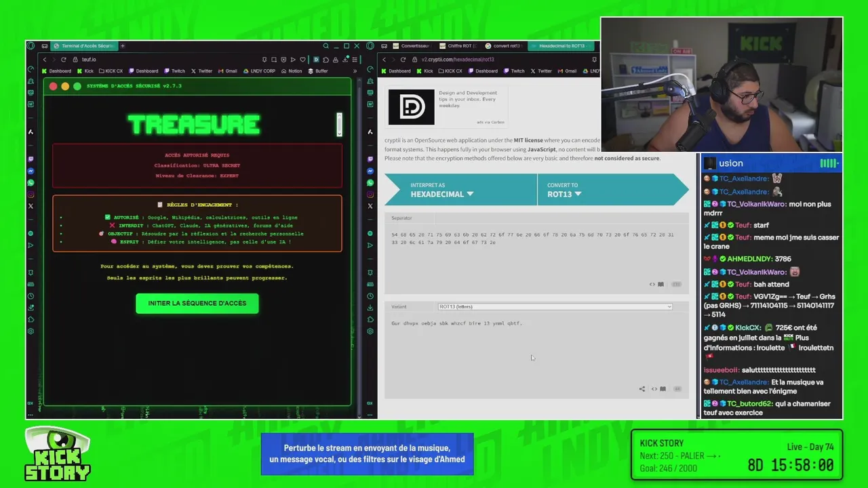Image resolution: width=868 pixels, height=488 pixels.
Task: Click the green terminal window dot
Action: coord(77,86)
